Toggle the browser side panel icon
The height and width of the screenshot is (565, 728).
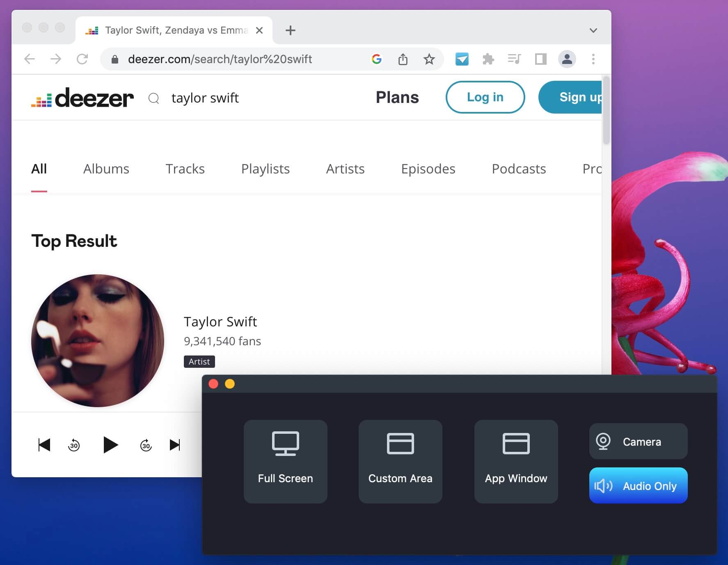[x=541, y=59]
